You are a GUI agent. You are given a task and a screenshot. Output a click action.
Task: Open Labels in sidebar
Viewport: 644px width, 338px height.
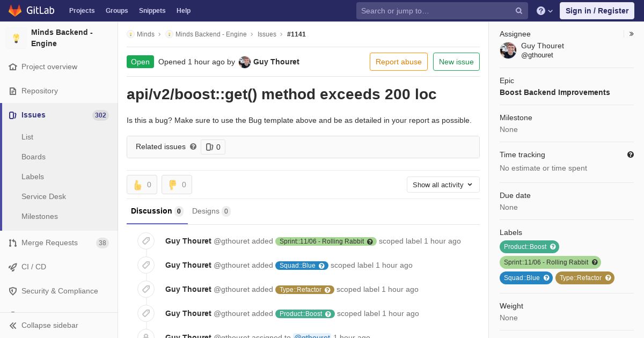(x=33, y=177)
